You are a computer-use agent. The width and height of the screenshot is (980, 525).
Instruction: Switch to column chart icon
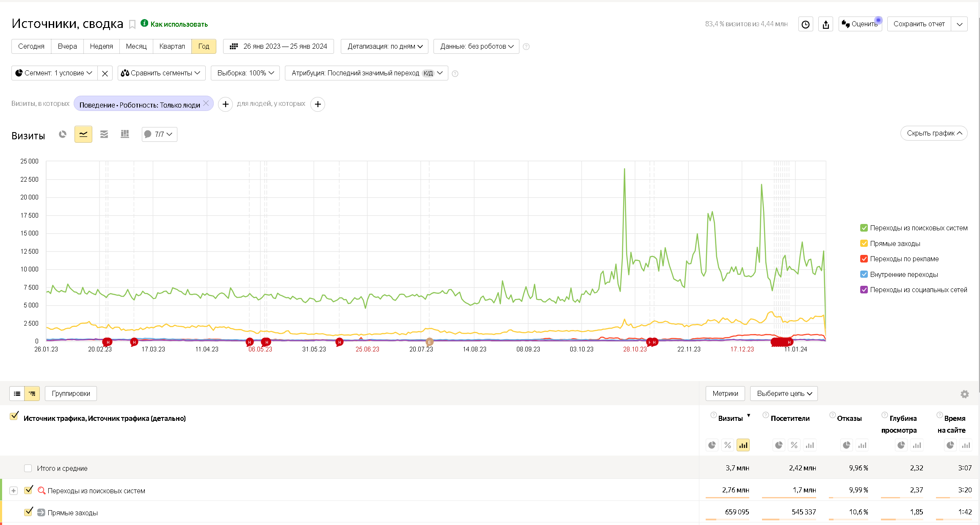[125, 134]
